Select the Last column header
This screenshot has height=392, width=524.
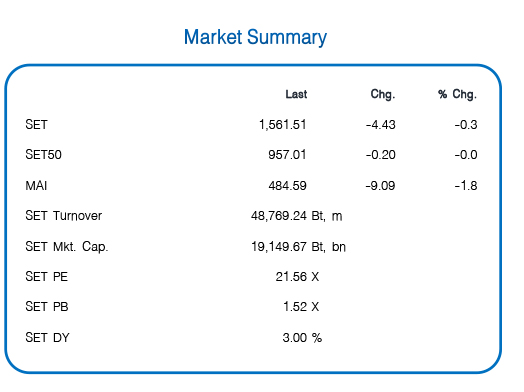tap(296, 94)
